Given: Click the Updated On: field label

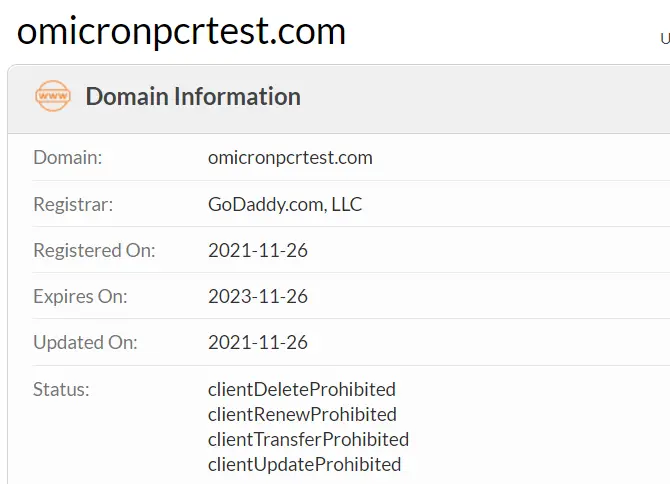Looking at the screenshot, I should [85, 343].
